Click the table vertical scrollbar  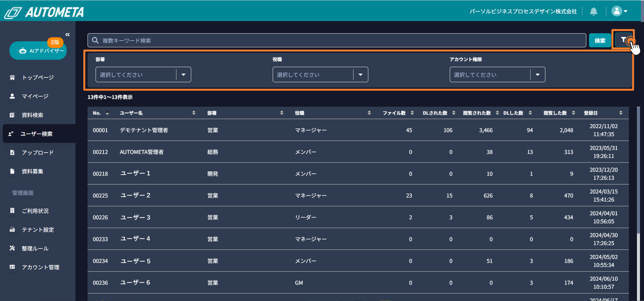click(x=638, y=170)
